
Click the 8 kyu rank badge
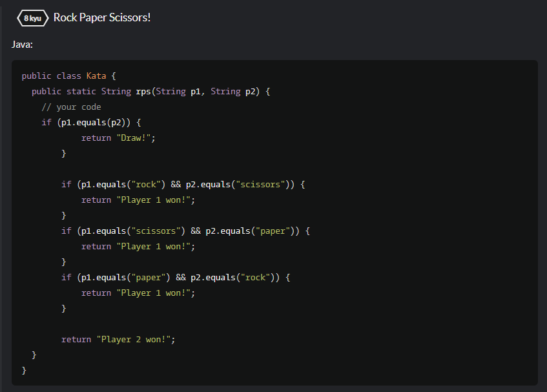tap(33, 18)
